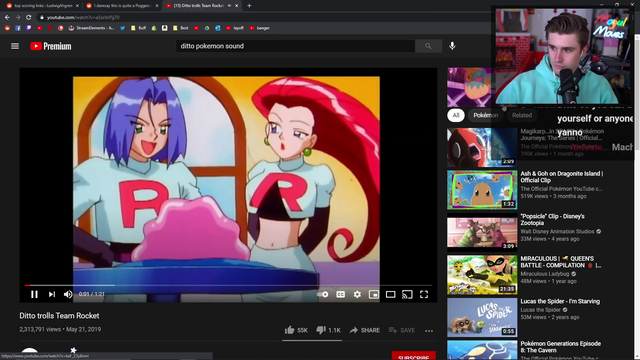Open Ash & Goh on Dragonite Island title
The width and height of the screenshot is (640, 360).
pos(562,177)
